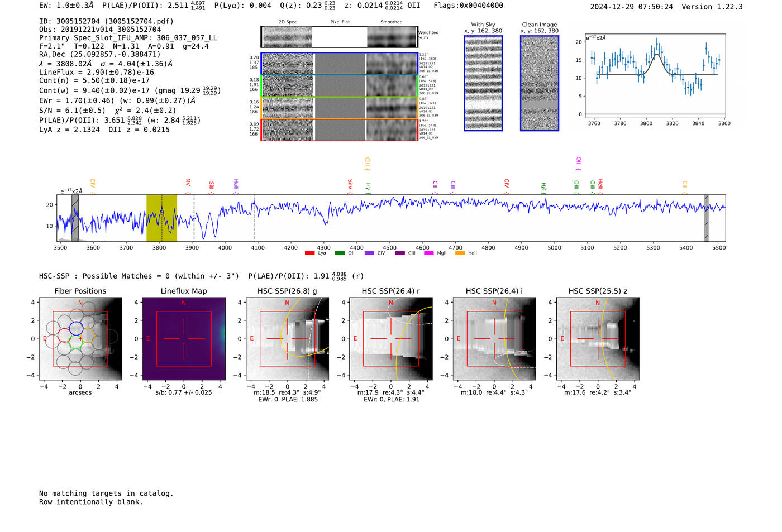The height and width of the screenshot is (532, 782).
Task: Click the s/b: 0.77 +/- 0.025 label
Action: (184, 392)
